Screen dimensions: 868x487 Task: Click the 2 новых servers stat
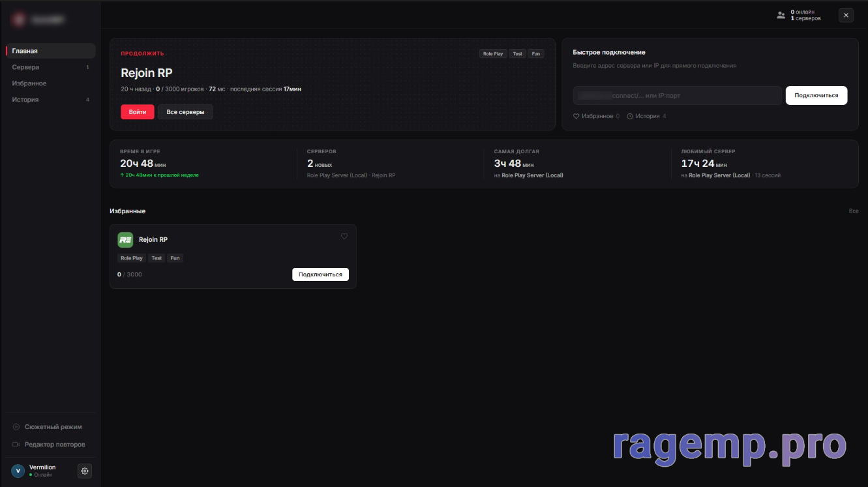tap(320, 164)
